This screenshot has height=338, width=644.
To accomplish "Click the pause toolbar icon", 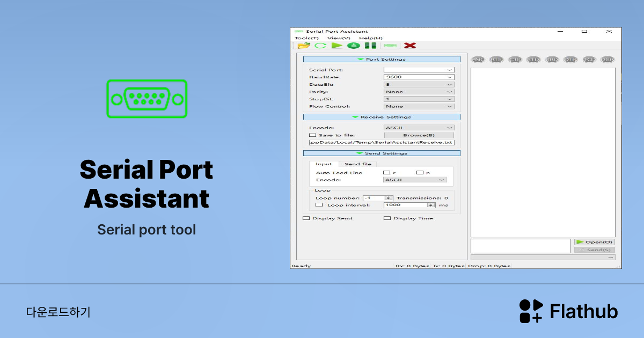I will (x=370, y=46).
